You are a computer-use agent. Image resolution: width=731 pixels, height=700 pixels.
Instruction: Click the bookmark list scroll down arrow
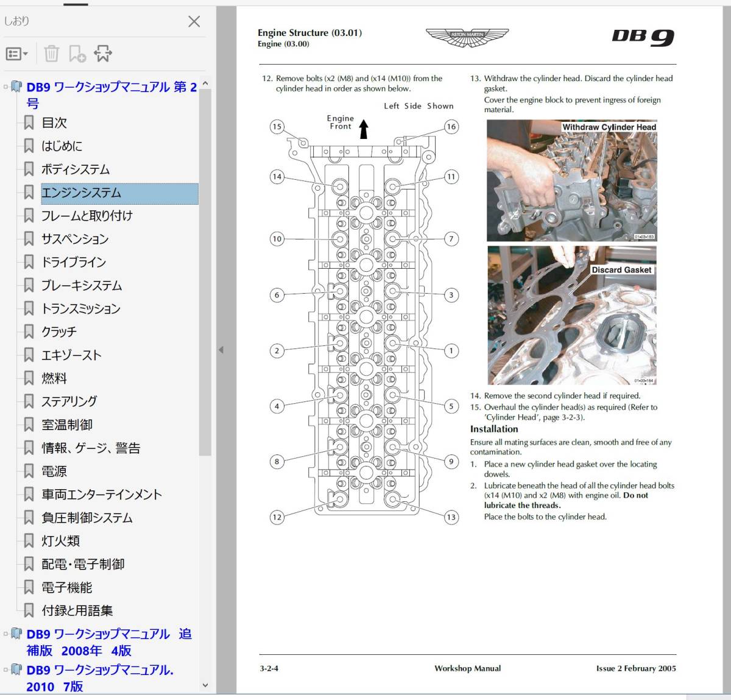point(205,685)
